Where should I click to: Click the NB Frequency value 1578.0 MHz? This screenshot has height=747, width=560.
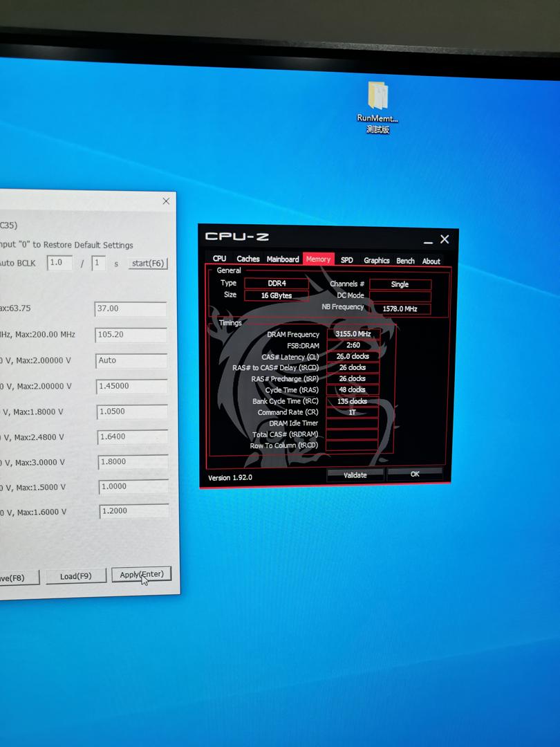pos(400,308)
